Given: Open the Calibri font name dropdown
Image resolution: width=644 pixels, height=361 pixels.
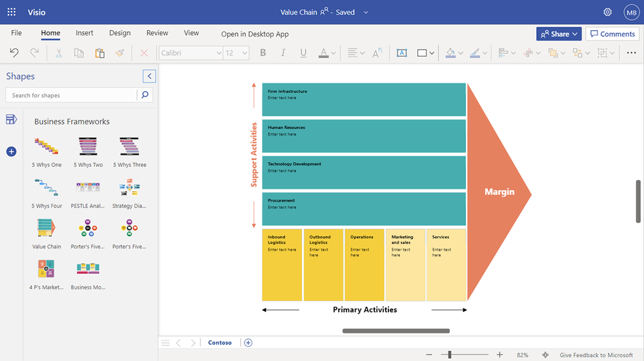Looking at the screenshot, I should point(191,53).
